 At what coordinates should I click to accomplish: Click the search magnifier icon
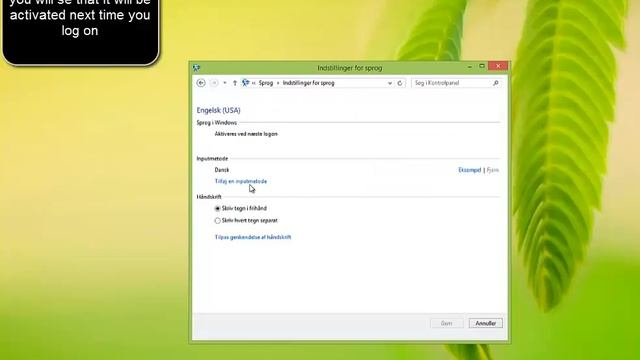coord(496,83)
